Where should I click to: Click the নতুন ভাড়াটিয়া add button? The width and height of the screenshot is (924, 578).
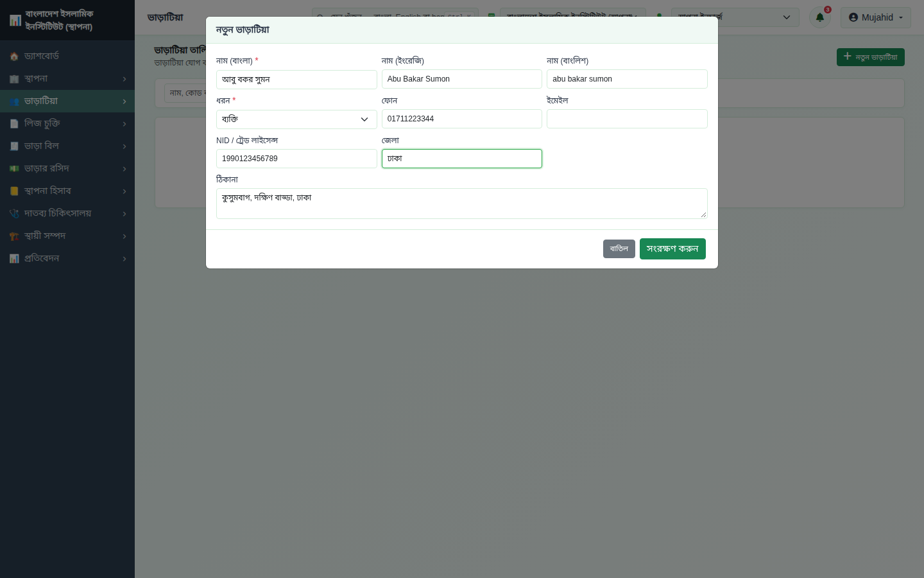click(x=871, y=57)
